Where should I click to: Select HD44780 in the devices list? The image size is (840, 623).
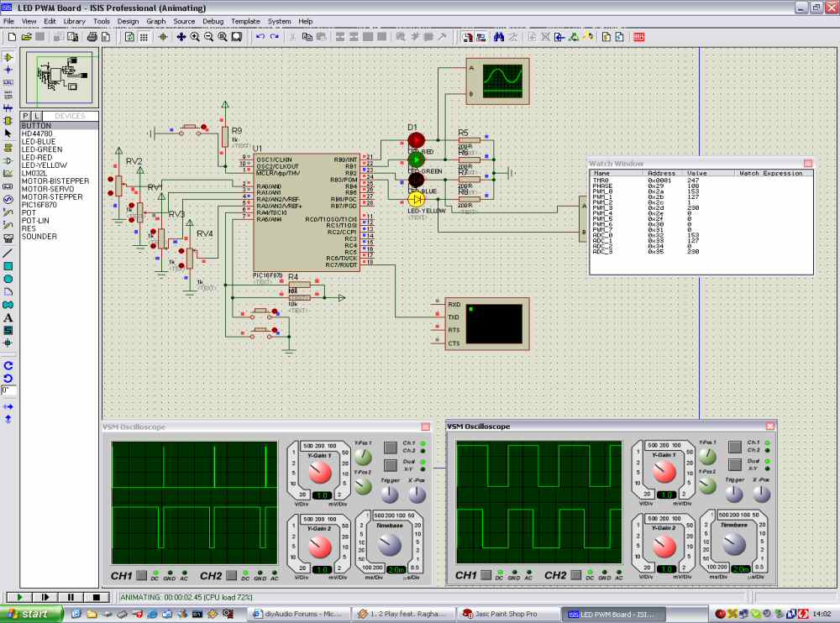coord(59,133)
